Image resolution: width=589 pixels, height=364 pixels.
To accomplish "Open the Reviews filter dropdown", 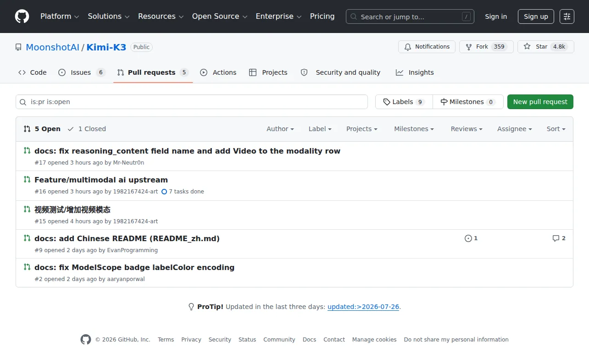I will click(467, 129).
